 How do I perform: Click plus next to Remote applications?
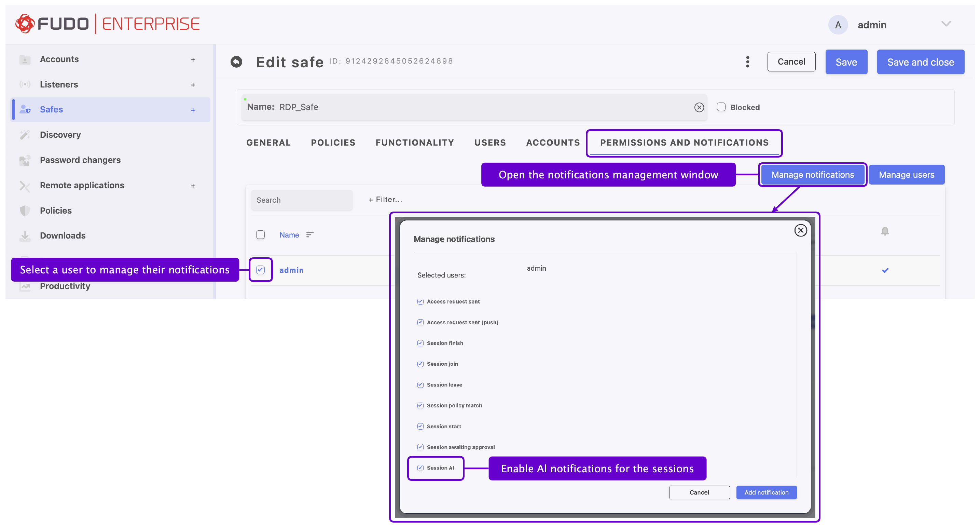pyautogui.click(x=193, y=186)
